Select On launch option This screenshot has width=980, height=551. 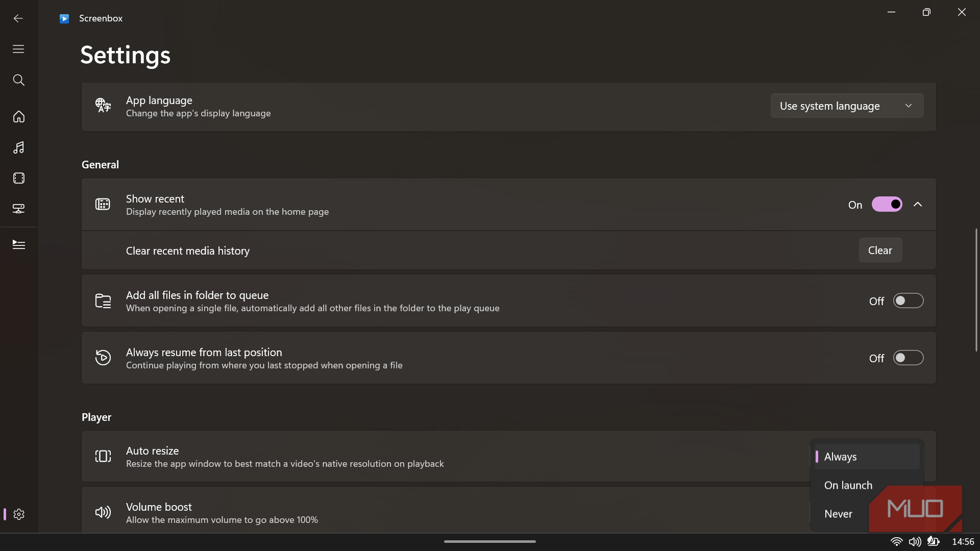click(867, 485)
